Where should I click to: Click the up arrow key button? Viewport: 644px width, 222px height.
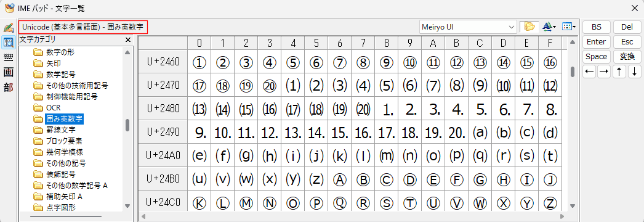point(619,72)
